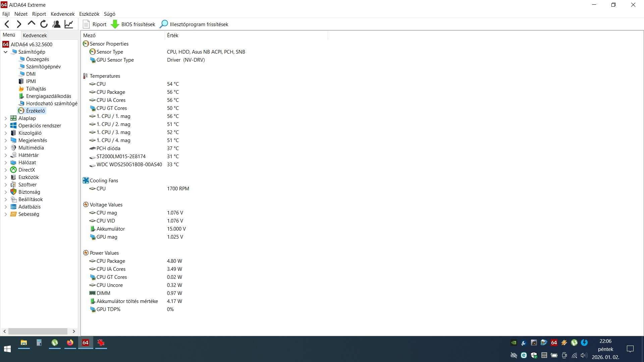Screen dimensions: 644x362
Task: Expand the Alaplap tree node
Action: pyautogui.click(x=6, y=118)
